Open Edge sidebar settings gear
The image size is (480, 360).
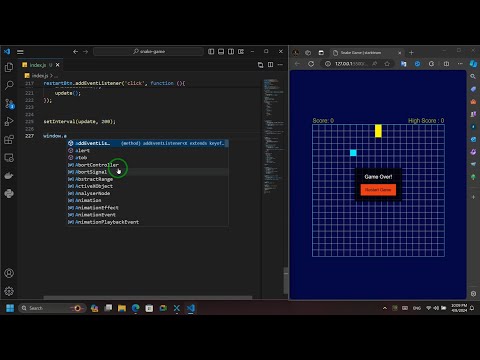point(473,294)
